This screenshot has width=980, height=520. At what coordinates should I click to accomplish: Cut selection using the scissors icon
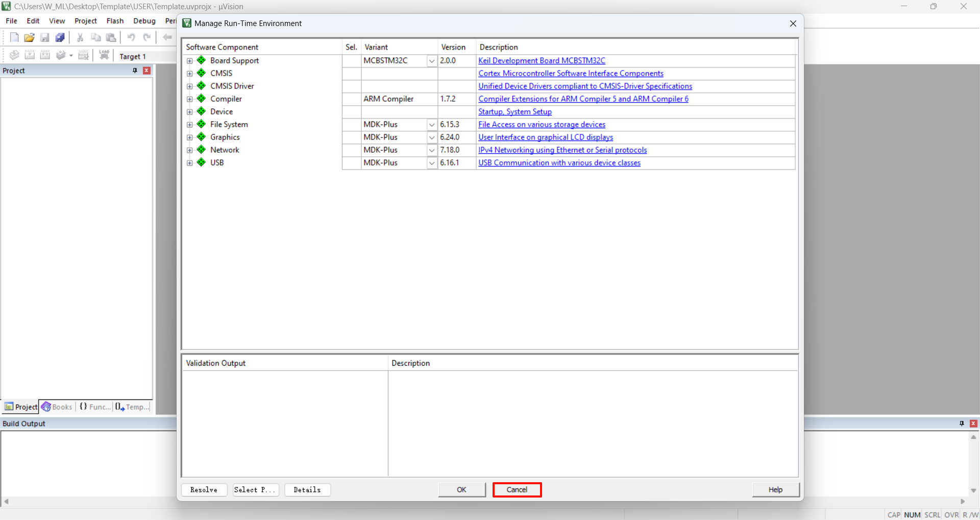[80, 37]
